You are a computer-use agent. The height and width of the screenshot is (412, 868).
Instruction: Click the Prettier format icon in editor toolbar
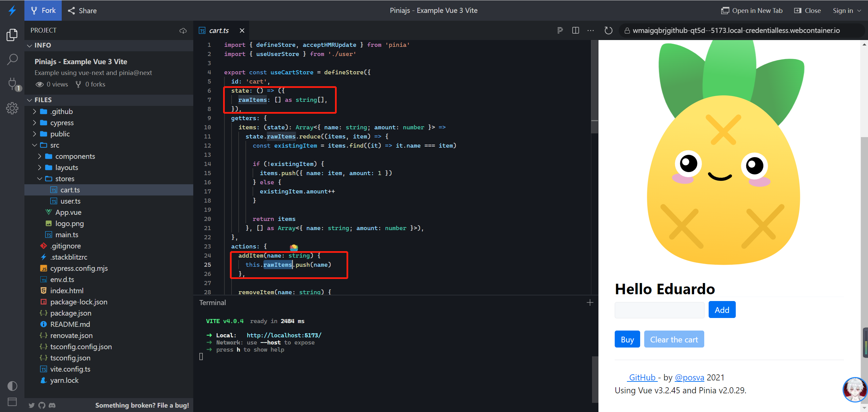[560, 31]
